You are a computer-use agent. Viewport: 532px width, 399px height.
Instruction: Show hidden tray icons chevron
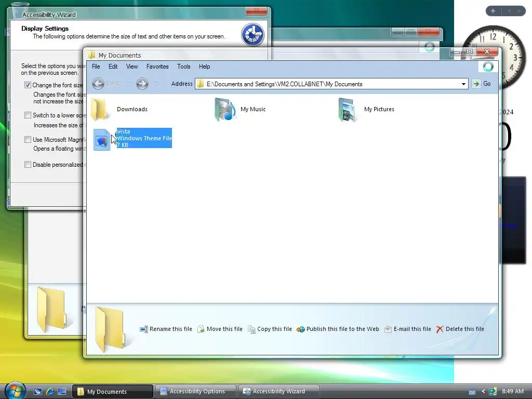[483, 391]
